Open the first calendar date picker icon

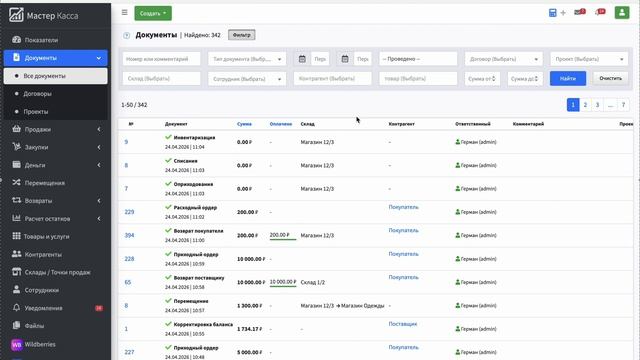coord(302,59)
